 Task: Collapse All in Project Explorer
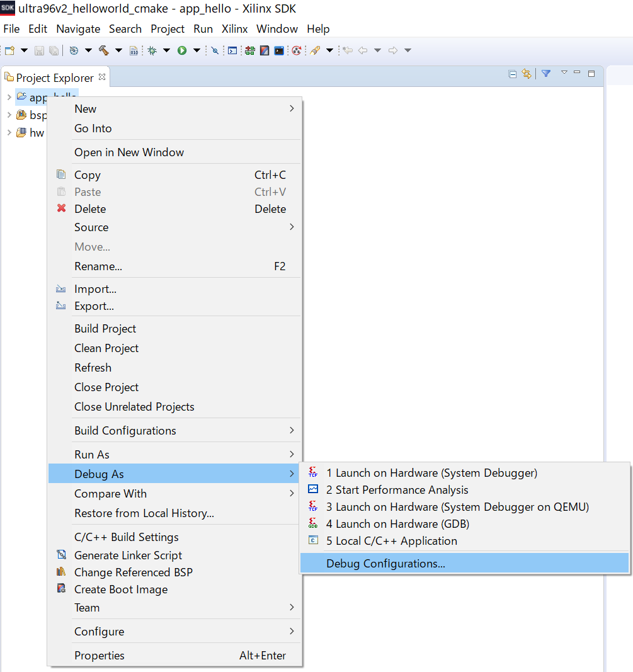(x=513, y=74)
